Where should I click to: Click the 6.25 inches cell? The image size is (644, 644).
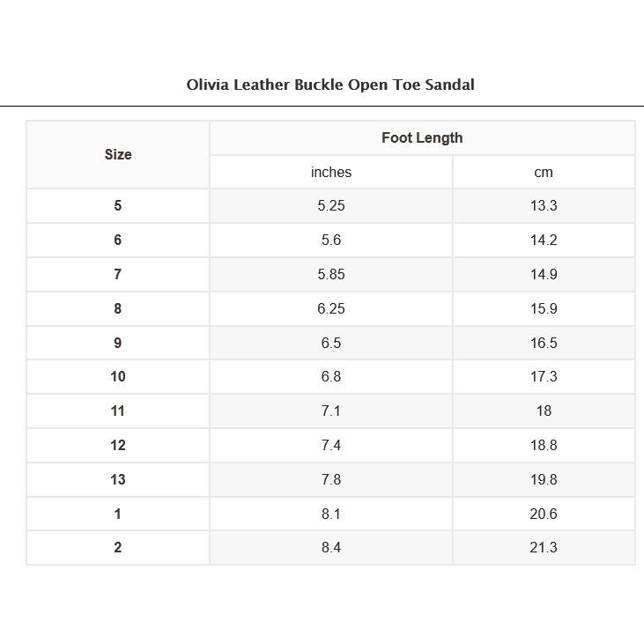click(331, 309)
